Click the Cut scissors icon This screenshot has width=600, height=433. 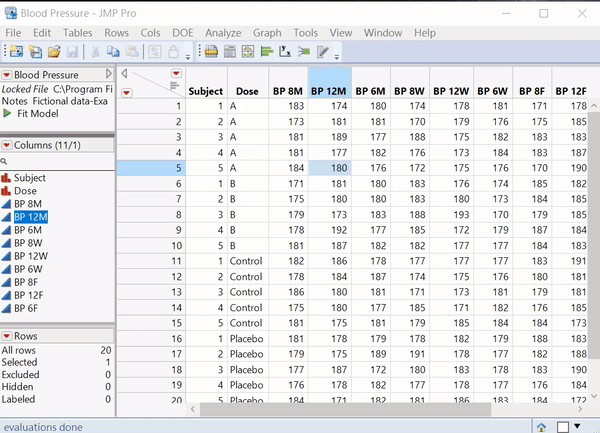[x=95, y=52]
